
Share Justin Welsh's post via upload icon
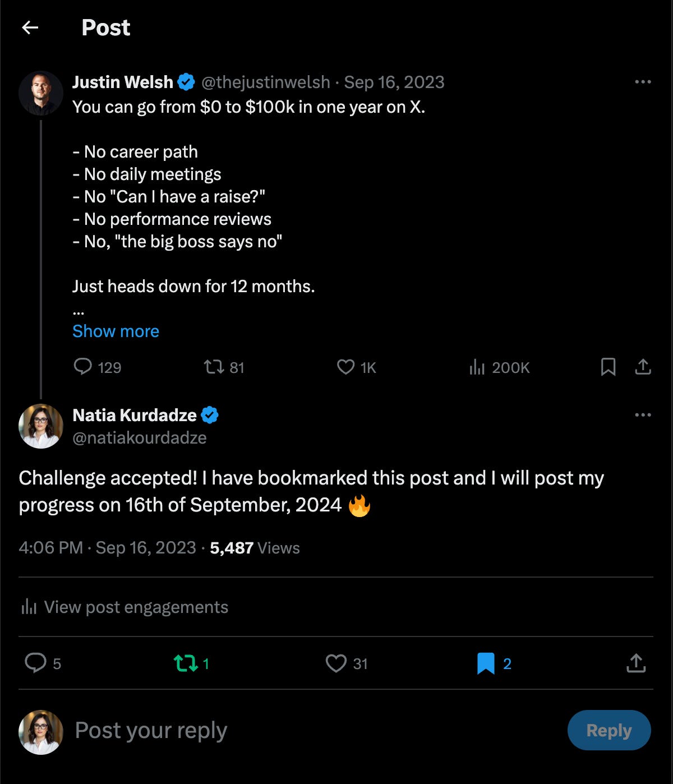click(x=643, y=367)
